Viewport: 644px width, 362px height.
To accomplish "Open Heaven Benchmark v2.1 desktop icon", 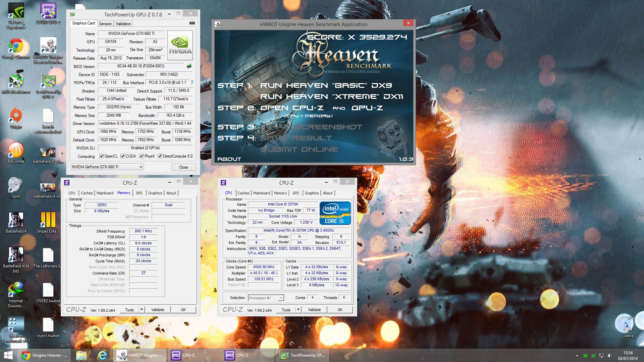I will coord(16,330).
